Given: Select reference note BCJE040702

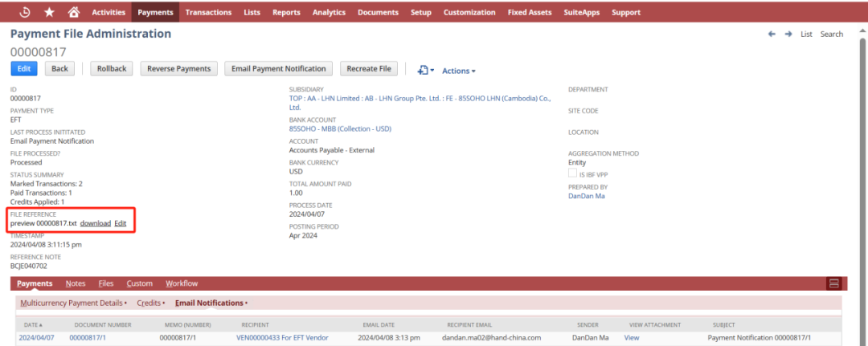Looking at the screenshot, I should [x=29, y=266].
